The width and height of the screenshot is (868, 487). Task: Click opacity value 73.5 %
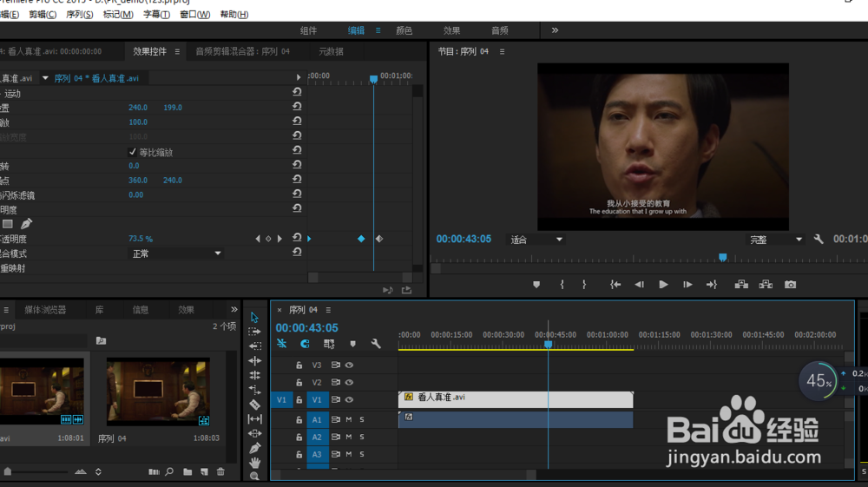141,239
